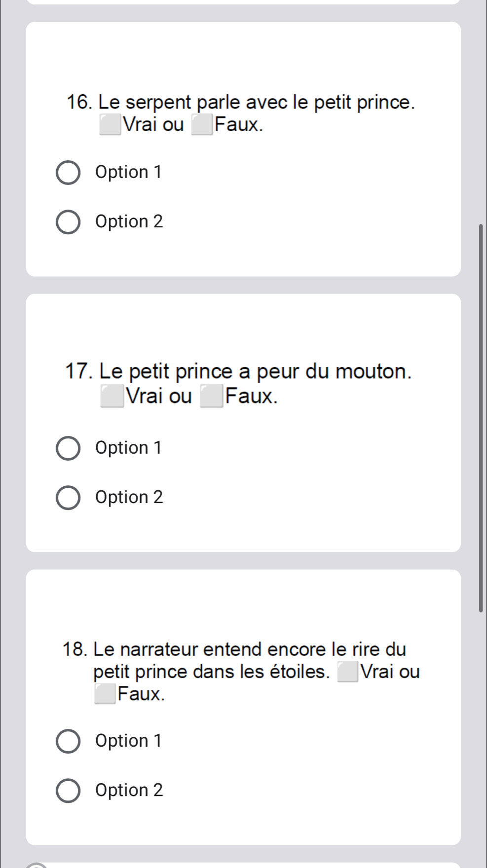Viewport: 487px width, 868px height.
Task: Click the 'Option 2' label text in question 17
Action: [129, 497]
